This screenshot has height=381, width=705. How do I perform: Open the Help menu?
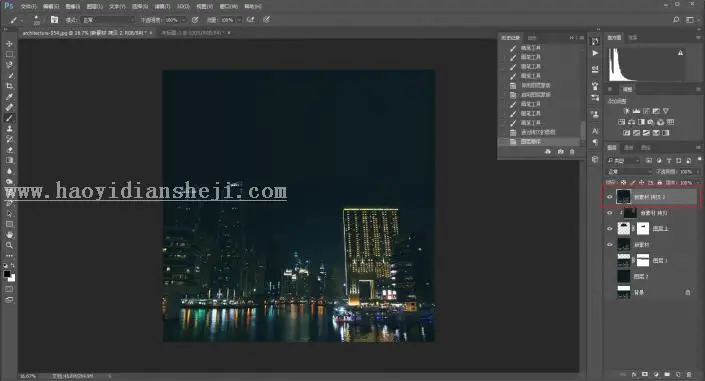252,6
